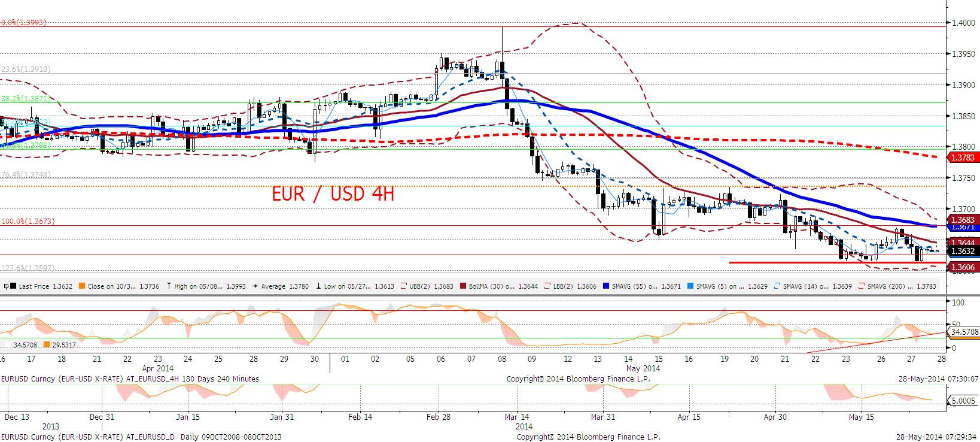Screen dimensions: 980x442
Task: Select legend value 1.3613 for Low
Action: click(x=384, y=286)
